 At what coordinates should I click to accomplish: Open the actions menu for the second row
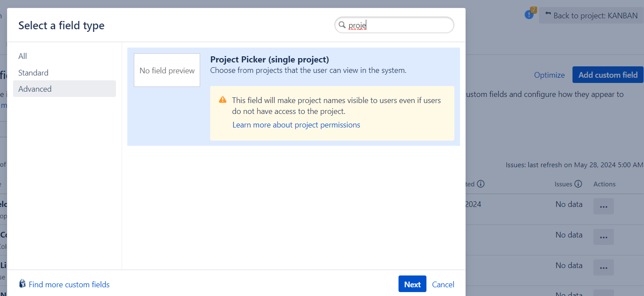(603, 237)
